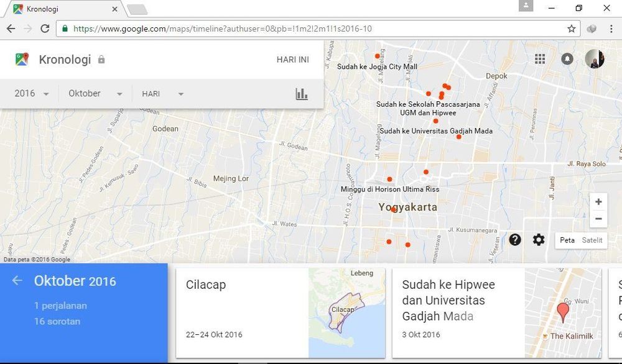The width and height of the screenshot is (622, 364).
Task: Jump to HARI INI
Action: [x=293, y=60]
